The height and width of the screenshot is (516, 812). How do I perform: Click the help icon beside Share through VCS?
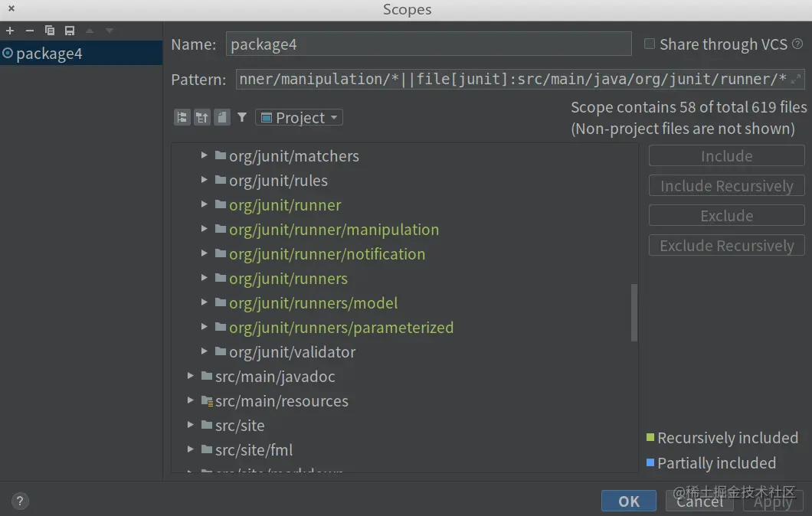pos(797,44)
